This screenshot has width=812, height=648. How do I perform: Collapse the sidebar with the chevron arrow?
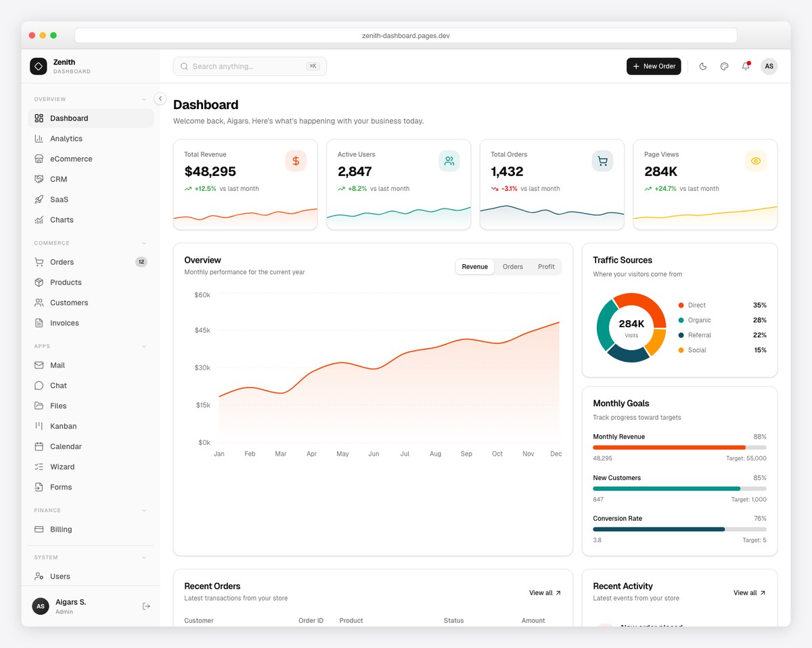[160, 98]
